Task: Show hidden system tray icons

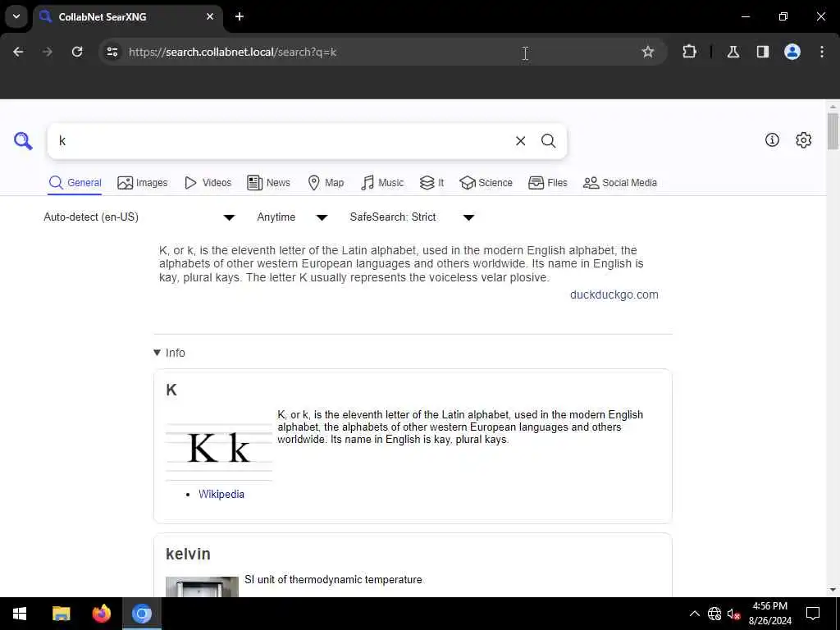Action: click(x=694, y=614)
